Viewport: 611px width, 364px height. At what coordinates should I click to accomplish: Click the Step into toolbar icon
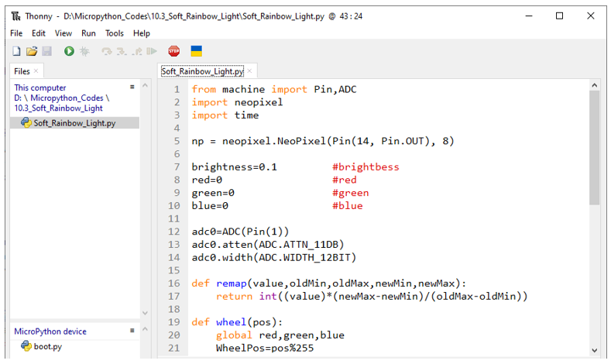[x=122, y=51]
